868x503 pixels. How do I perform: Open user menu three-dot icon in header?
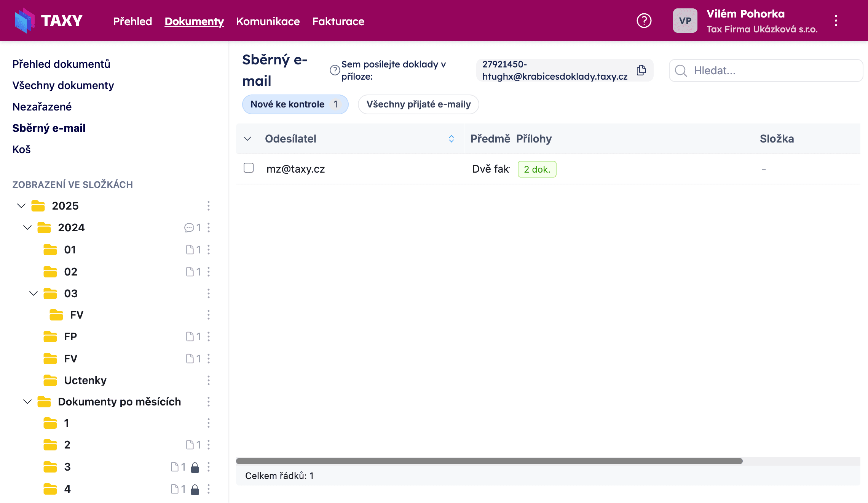coord(836,21)
